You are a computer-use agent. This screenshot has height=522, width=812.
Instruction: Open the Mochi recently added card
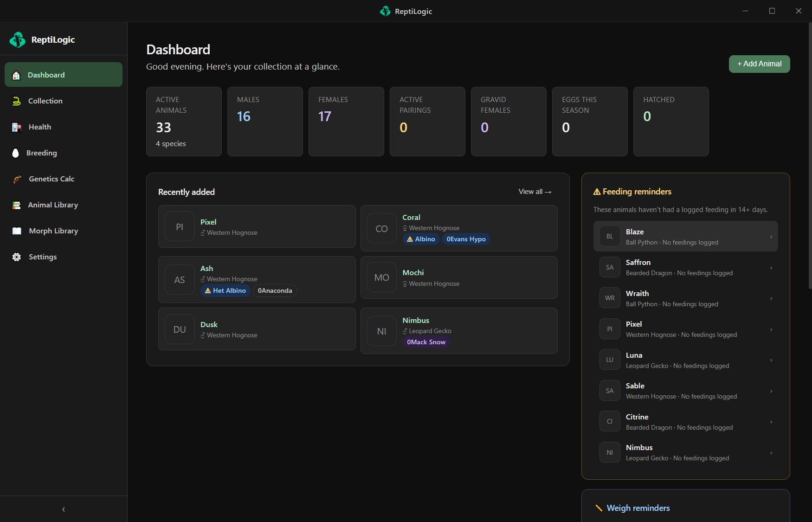(x=459, y=277)
